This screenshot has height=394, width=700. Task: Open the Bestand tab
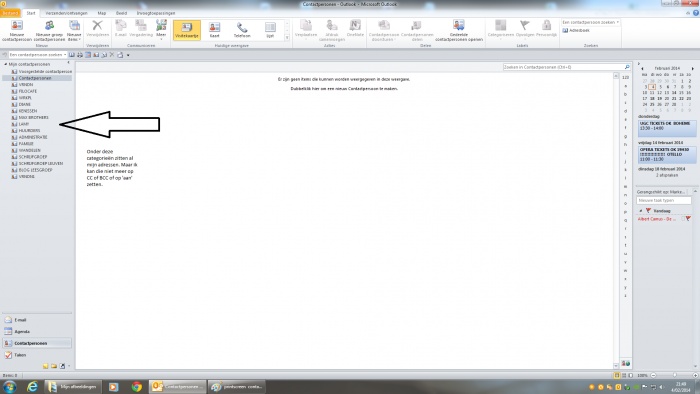point(9,13)
